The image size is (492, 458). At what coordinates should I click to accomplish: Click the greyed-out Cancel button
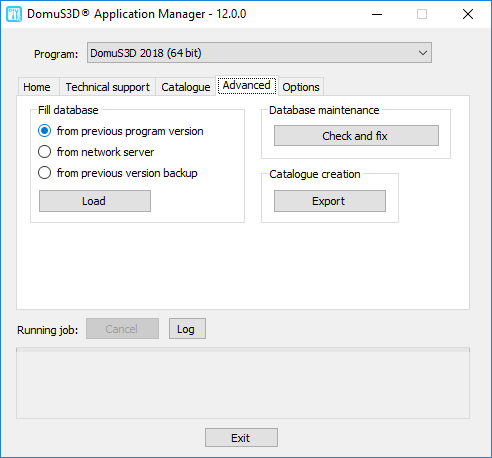click(x=122, y=329)
